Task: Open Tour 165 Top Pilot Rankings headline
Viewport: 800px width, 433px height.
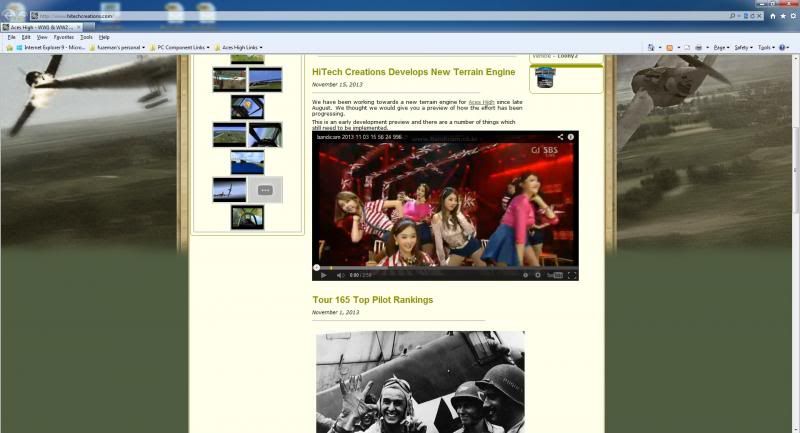Action: (372, 300)
